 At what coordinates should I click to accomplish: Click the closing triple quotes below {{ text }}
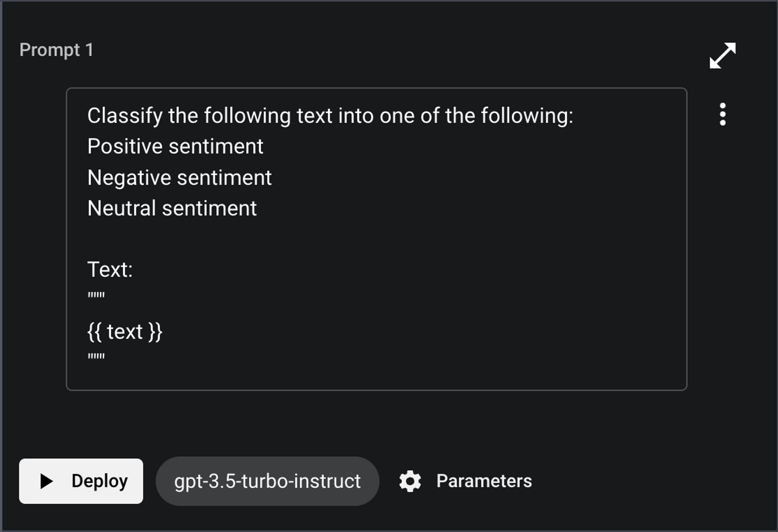(x=96, y=356)
